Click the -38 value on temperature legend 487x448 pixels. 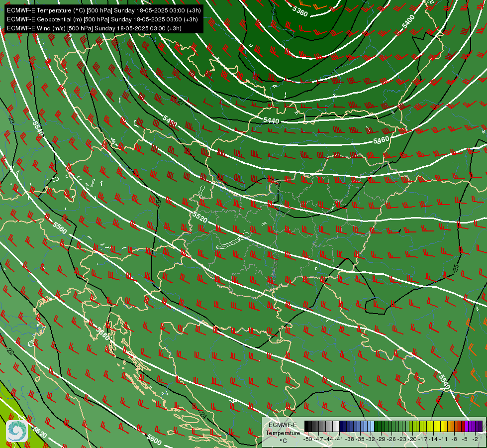pos(350,439)
